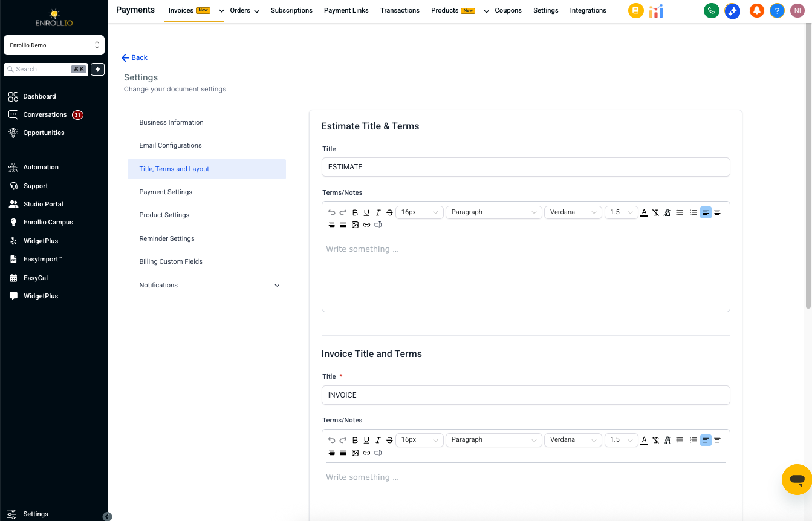Click Strikethrough in Estimate terms editor
The width and height of the screenshot is (812, 521).
[389, 212]
